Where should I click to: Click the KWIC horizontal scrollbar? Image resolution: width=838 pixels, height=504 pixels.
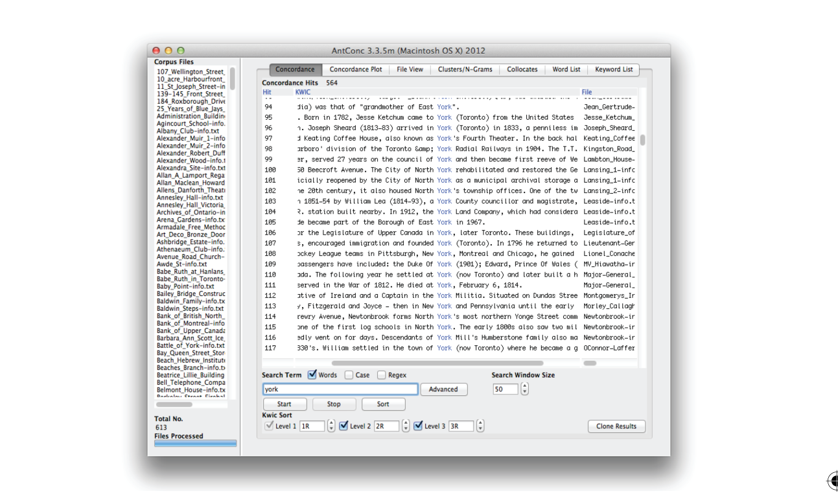click(x=437, y=363)
